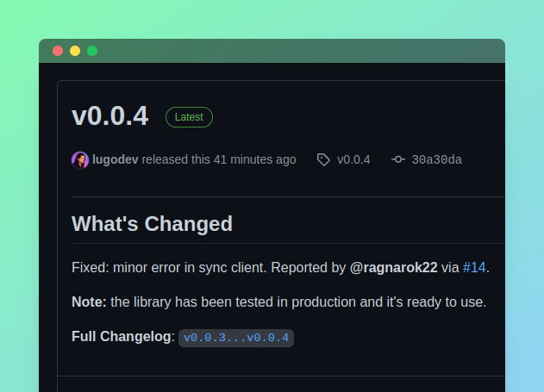Click the red close window dot
This screenshot has height=392, width=544.
pos(58,51)
